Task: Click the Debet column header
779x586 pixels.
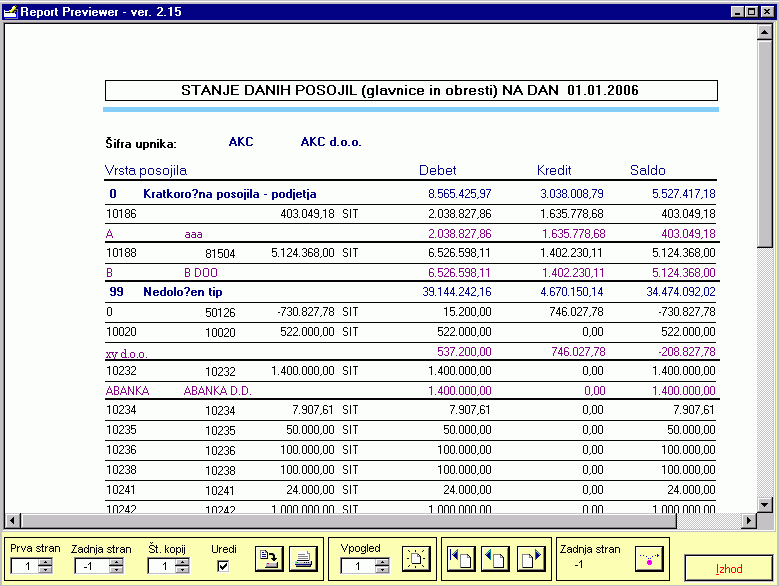Action: pyautogui.click(x=437, y=170)
